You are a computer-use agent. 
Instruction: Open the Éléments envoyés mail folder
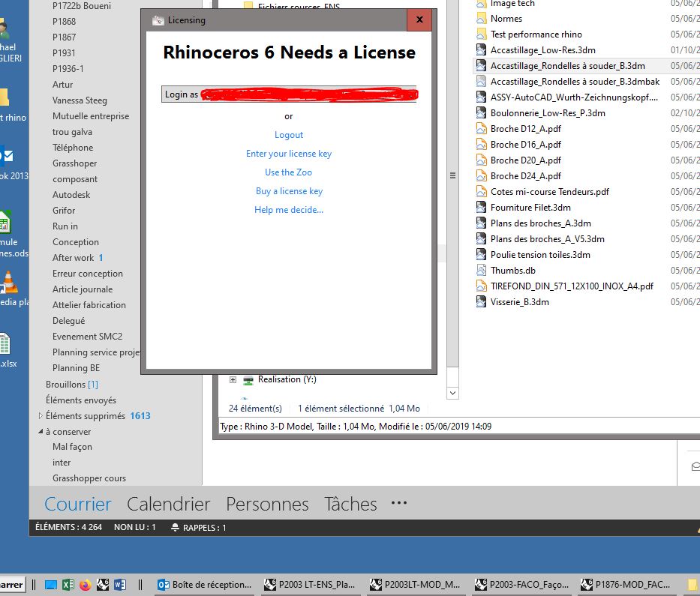[x=81, y=400]
